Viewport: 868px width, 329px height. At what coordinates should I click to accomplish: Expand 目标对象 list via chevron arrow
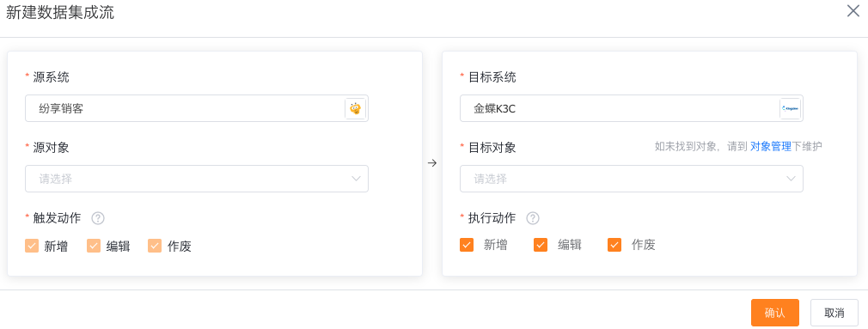(791, 179)
